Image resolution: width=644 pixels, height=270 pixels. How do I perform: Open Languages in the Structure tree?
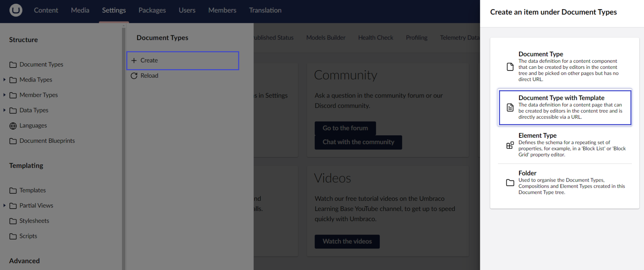(33, 126)
